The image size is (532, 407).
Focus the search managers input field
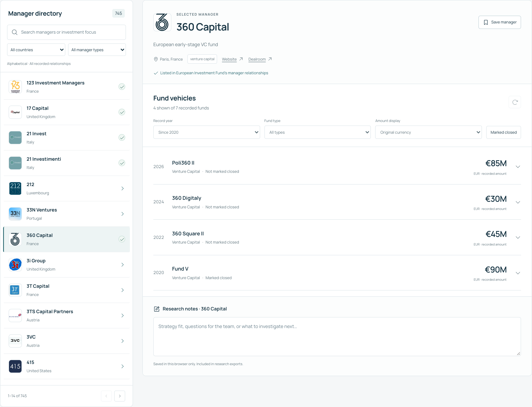(66, 32)
